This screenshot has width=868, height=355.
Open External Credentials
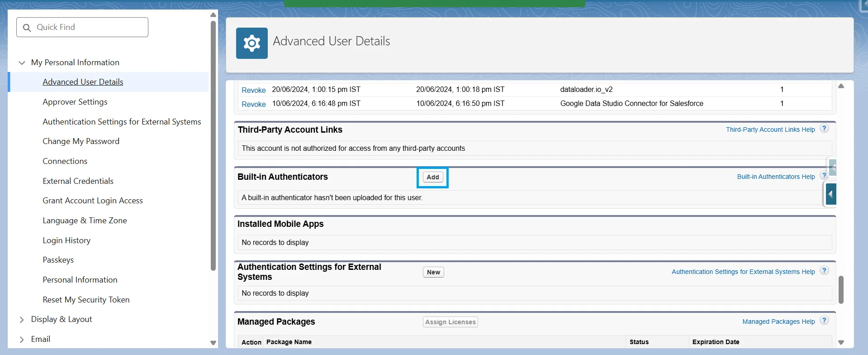pyautogui.click(x=78, y=181)
